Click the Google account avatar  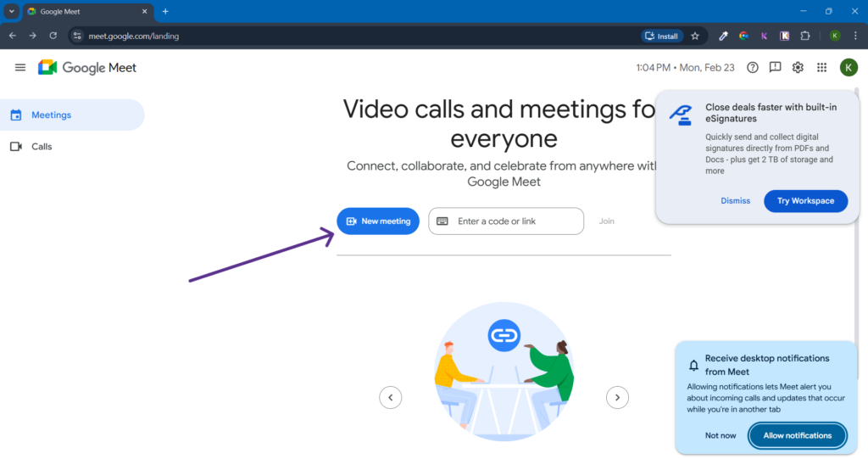tap(848, 68)
